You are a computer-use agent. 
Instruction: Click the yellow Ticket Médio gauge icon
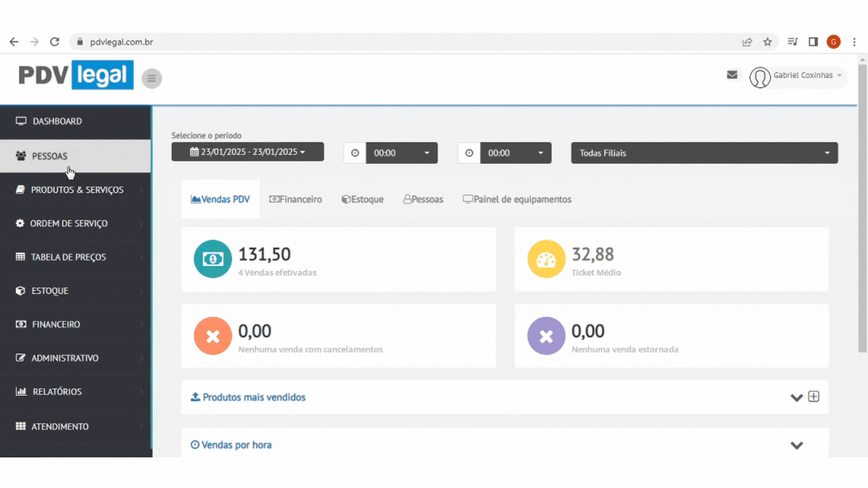[x=546, y=259]
